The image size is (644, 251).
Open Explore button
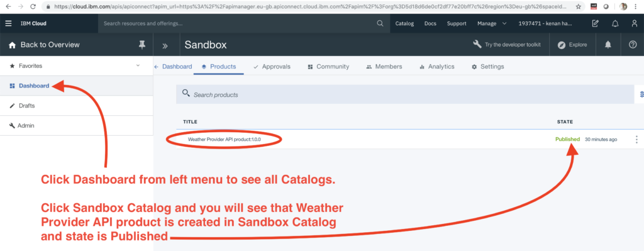(x=572, y=45)
